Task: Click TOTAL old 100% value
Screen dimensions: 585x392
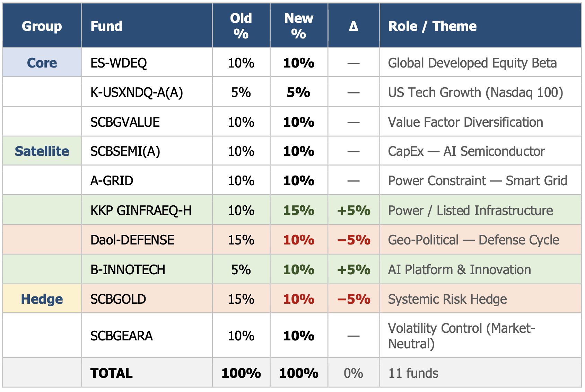Action: [241, 373]
